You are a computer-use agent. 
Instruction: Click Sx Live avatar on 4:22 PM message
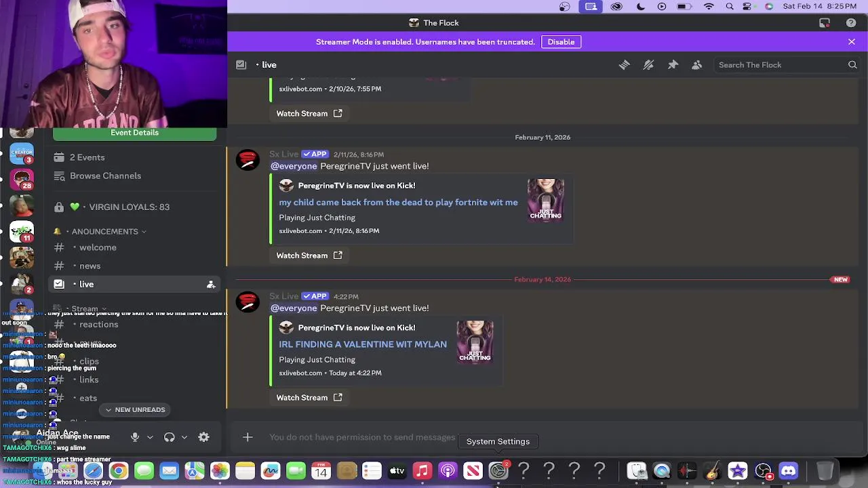[248, 303]
